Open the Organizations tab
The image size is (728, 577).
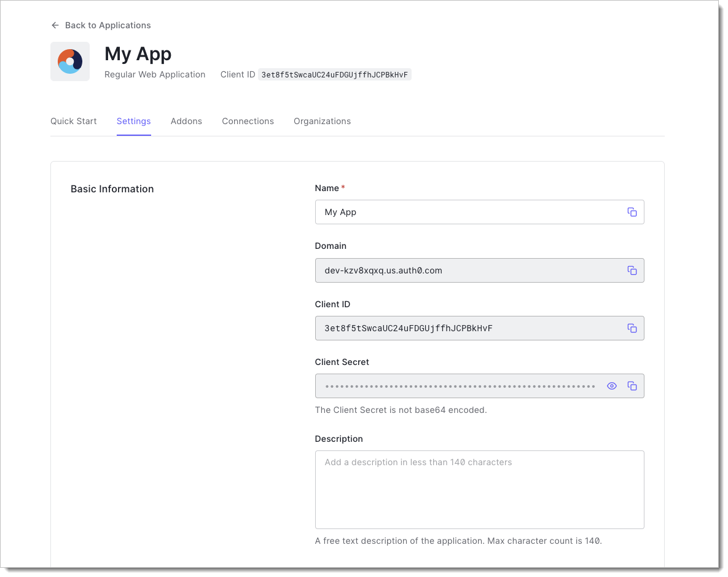tap(322, 121)
